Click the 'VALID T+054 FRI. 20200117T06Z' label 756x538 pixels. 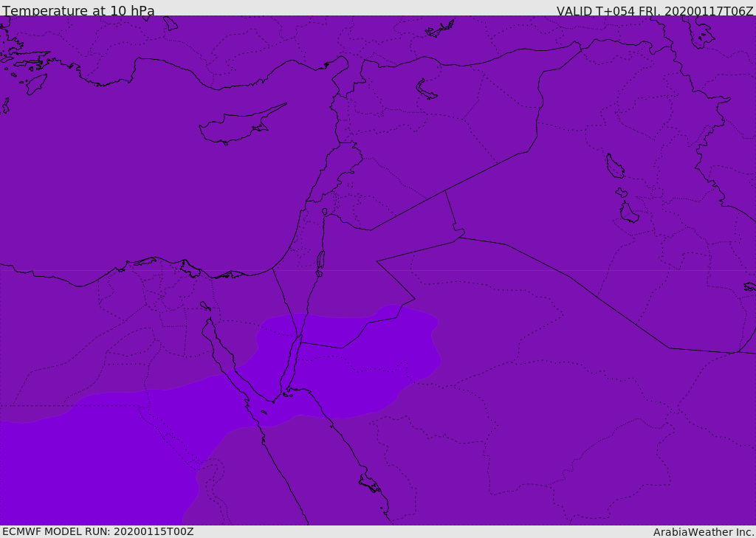[x=655, y=10]
